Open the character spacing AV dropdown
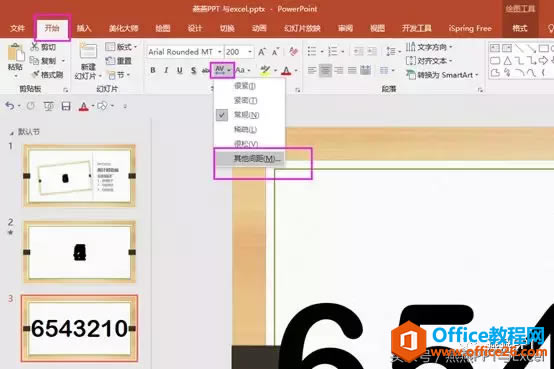This screenshot has width=554, height=369. tap(223, 70)
